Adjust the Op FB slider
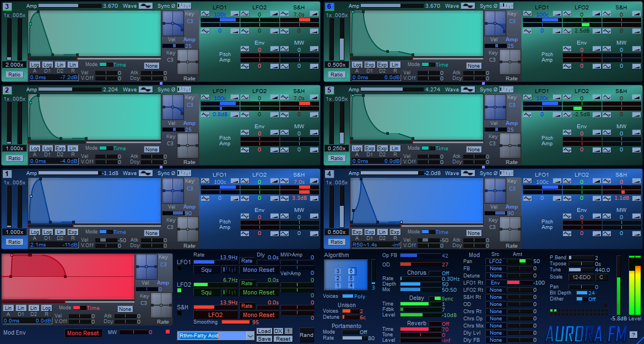The height and width of the screenshot is (344, 644). [420, 256]
